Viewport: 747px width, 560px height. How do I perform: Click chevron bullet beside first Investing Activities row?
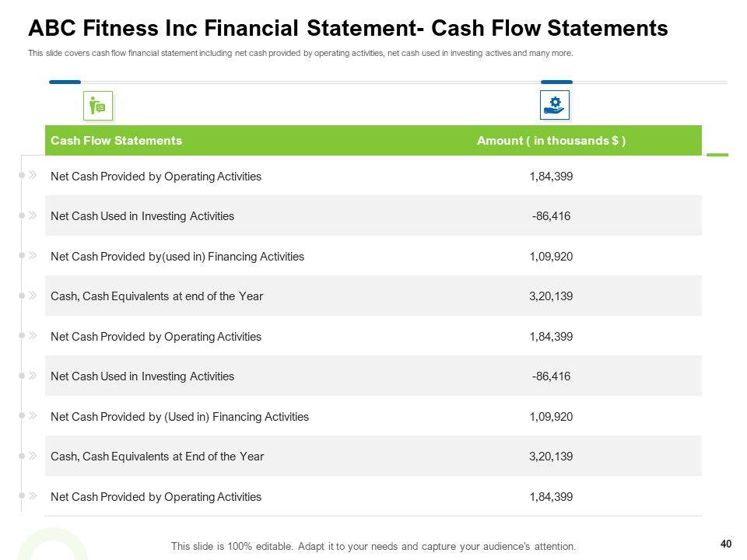click(x=33, y=215)
